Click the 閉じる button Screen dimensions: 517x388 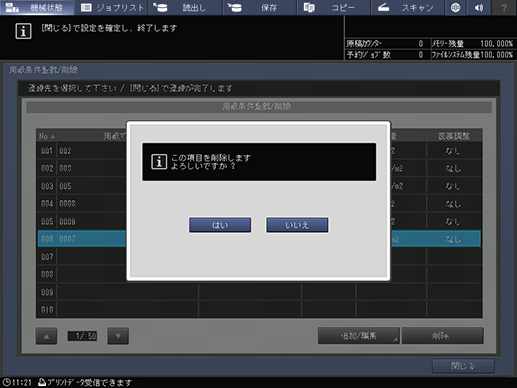[x=463, y=366]
